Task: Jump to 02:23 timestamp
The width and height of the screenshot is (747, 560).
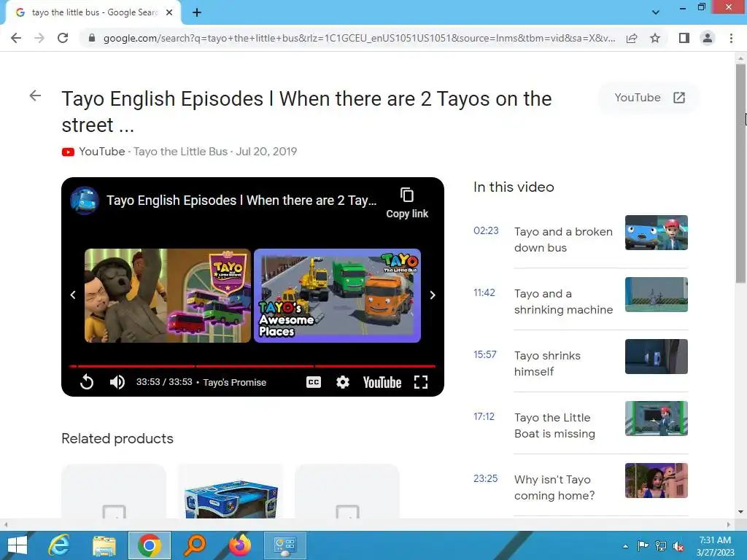Action: [486, 230]
